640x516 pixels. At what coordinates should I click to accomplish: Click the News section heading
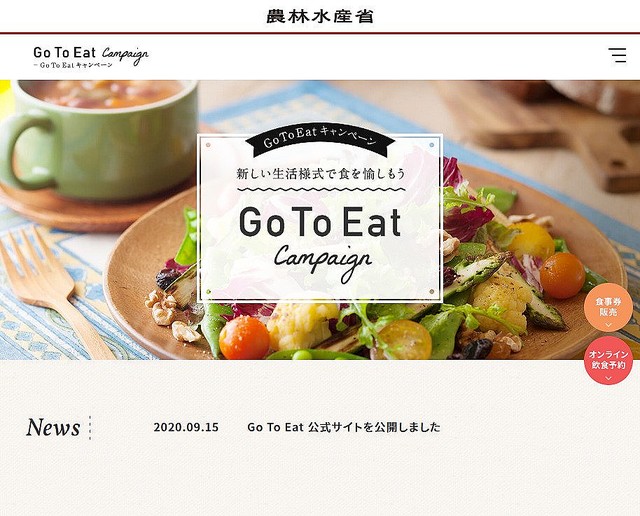tap(53, 427)
